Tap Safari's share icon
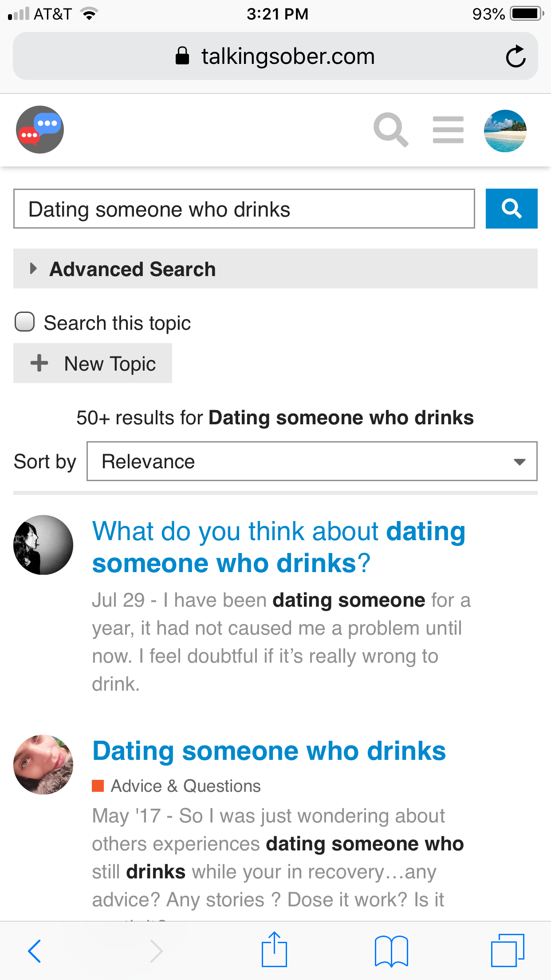This screenshot has height=980, width=551. 274,950
